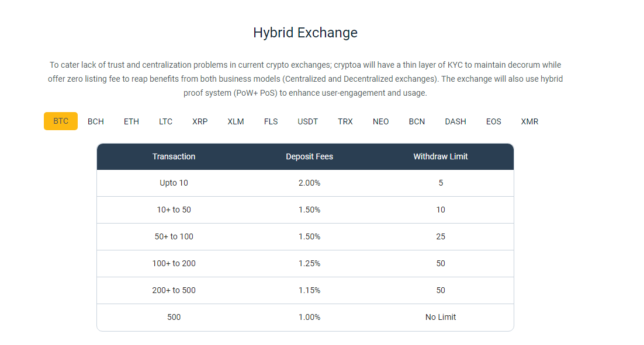
Task: Click the Transaction column header
Action: [x=174, y=156]
